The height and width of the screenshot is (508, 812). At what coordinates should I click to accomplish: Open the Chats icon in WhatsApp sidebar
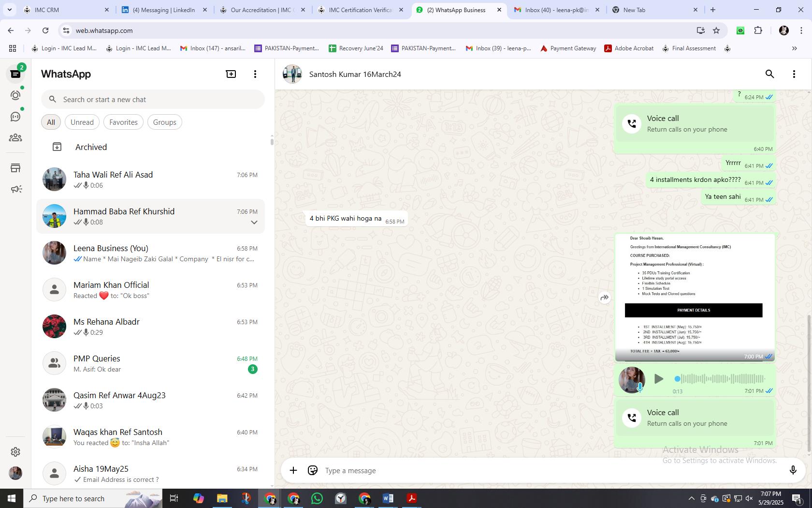coord(15,74)
